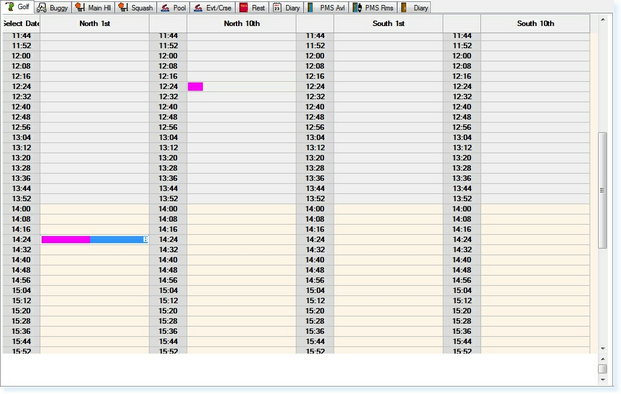Click the North 1st column header
621x394 pixels.
tap(95, 23)
